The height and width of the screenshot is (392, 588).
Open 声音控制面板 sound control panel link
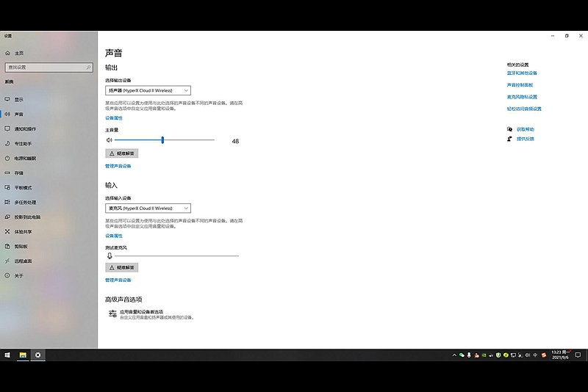click(x=520, y=85)
